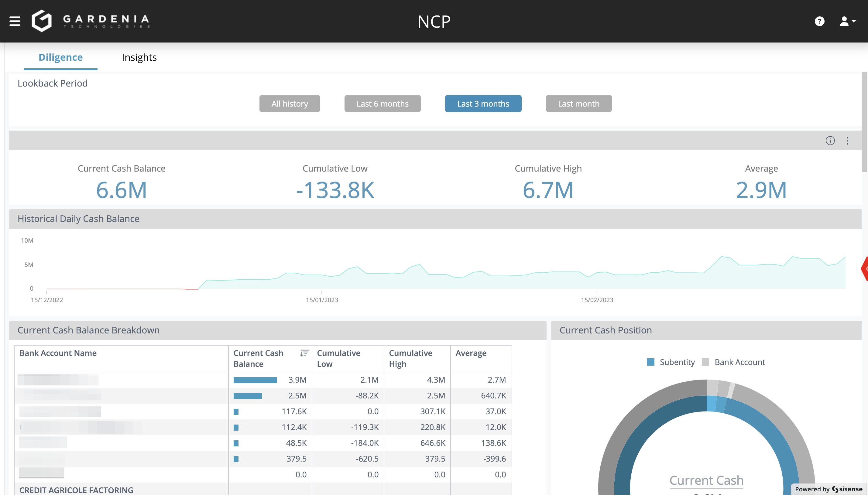
Task: Click the Cumulative Low -133.8K value
Action: [335, 190]
